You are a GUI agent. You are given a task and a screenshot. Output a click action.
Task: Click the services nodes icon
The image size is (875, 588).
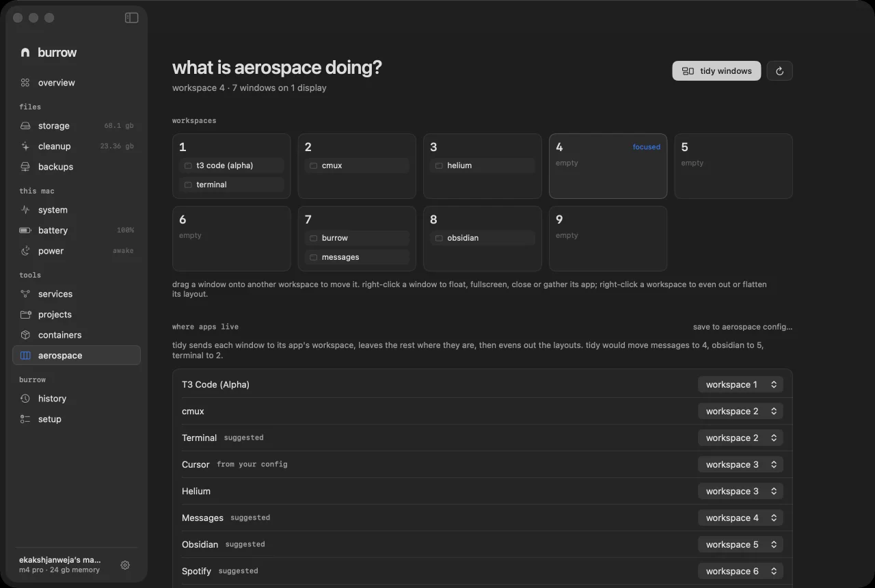pos(25,294)
